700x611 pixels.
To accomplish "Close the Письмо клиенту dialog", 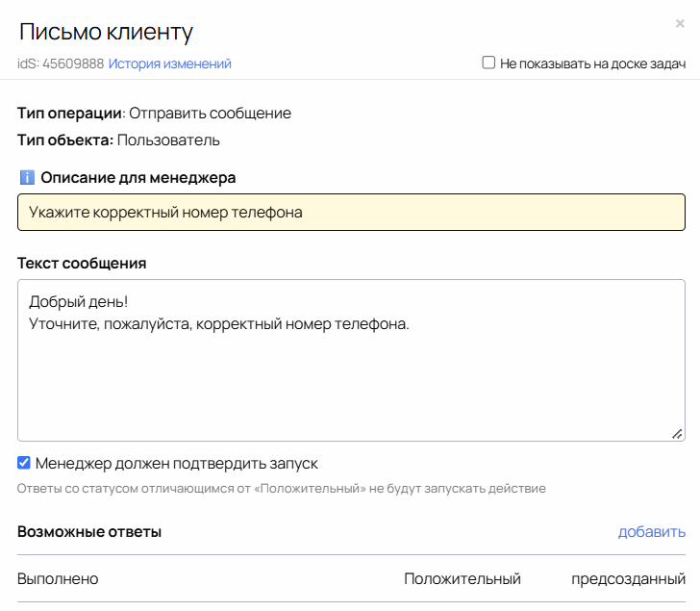I will pos(680,23).
